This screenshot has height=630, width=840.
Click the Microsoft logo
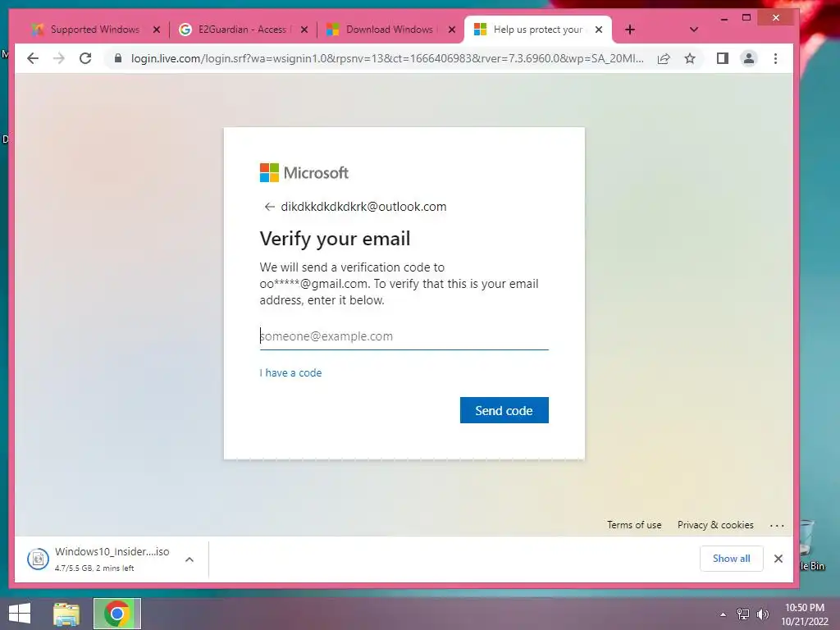pyautogui.click(x=304, y=172)
